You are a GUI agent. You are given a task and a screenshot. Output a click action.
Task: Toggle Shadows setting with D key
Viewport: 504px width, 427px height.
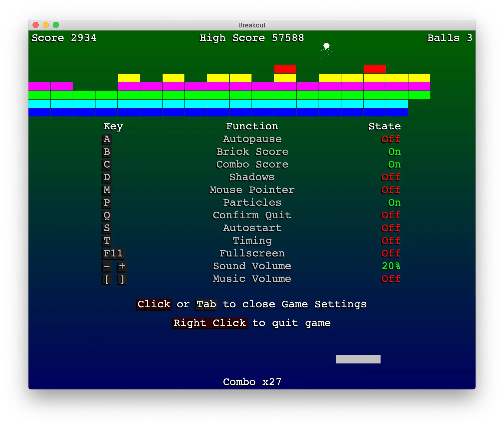pos(107,177)
